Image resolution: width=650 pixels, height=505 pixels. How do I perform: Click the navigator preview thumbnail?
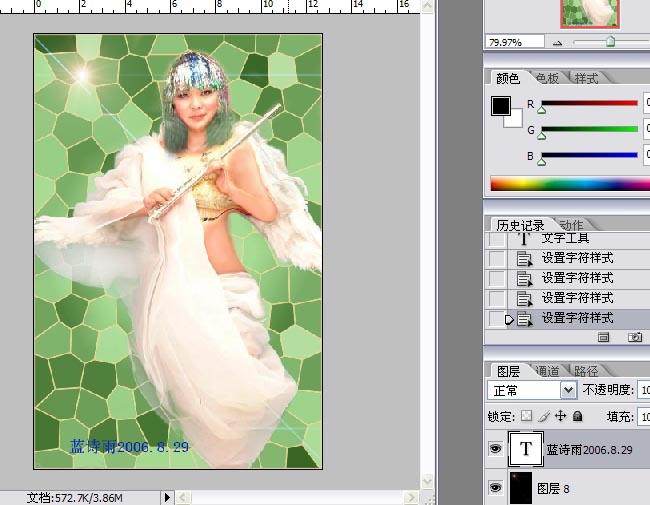[x=589, y=14]
